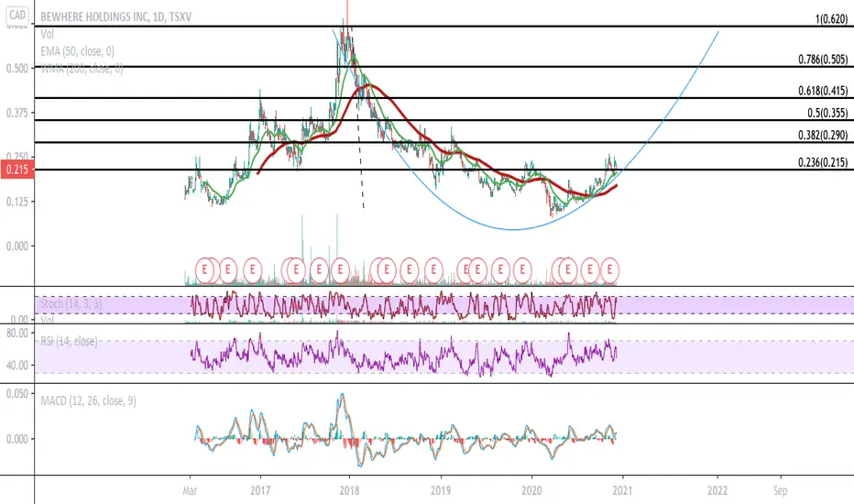Click the CAD currency badge
The image size is (854, 504).
[x=17, y=16]
